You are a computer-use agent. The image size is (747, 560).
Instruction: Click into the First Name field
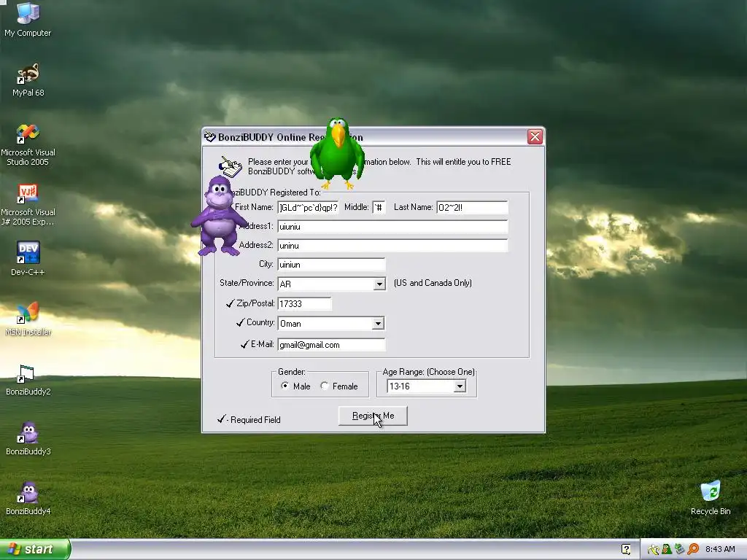point(308,207)
